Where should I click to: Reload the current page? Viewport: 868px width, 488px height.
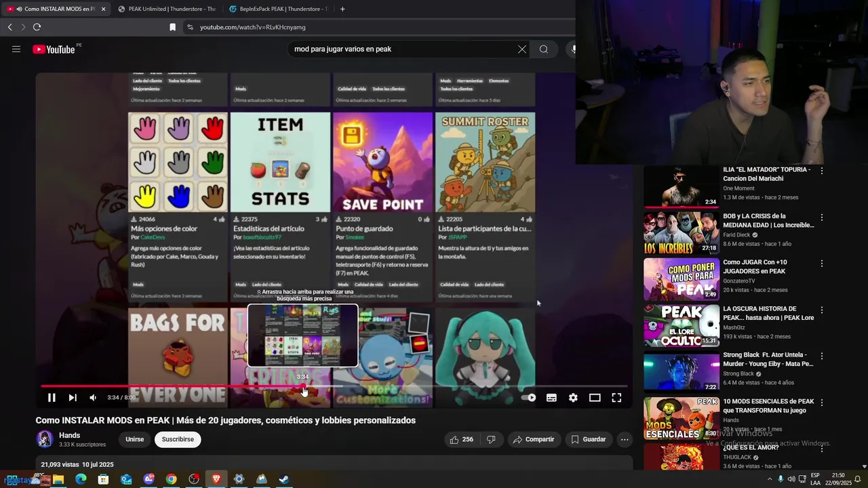(37, 27)
